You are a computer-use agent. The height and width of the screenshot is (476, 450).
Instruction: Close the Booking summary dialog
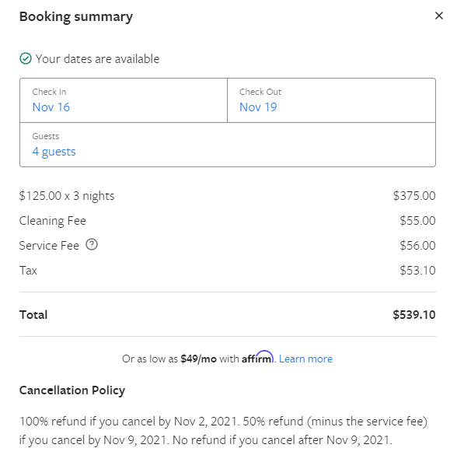(439, 16)
